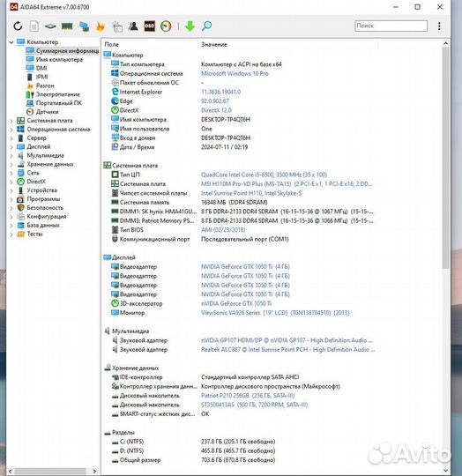Viewport: 462px width, 476px height.
Task: Expand the Хранение данных tree node
Action: click(11, 165)
